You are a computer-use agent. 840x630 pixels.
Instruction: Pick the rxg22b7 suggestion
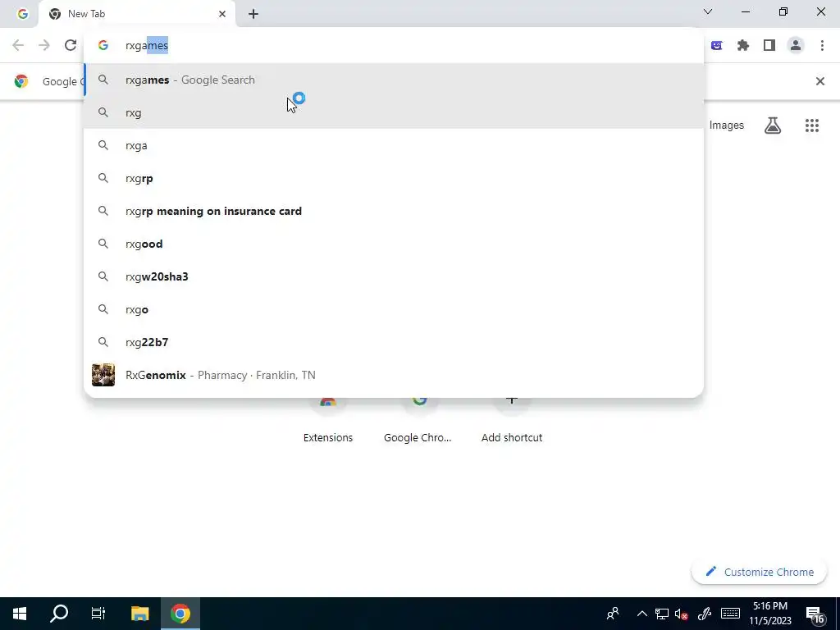pos(394,342)
